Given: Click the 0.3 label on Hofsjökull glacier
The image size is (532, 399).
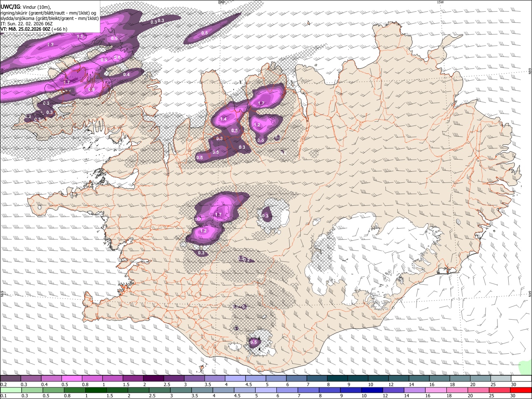Looking at the screenshot, I should (x=266, y=216).
